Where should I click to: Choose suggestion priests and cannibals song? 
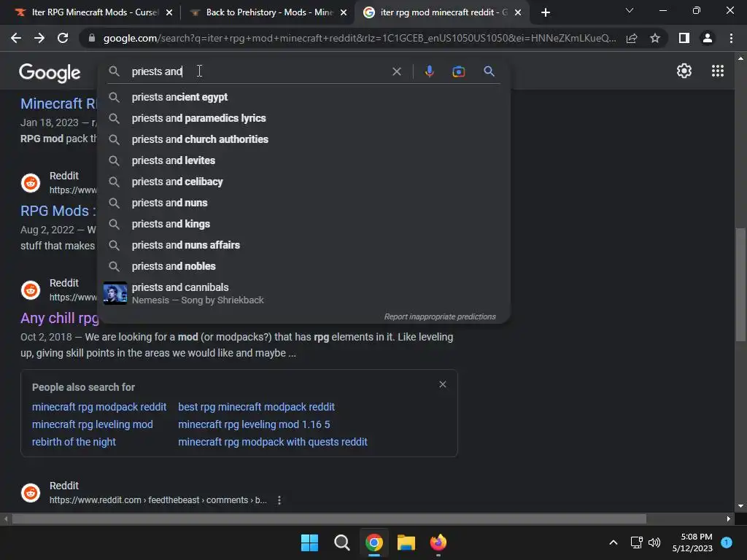point(303,293)
